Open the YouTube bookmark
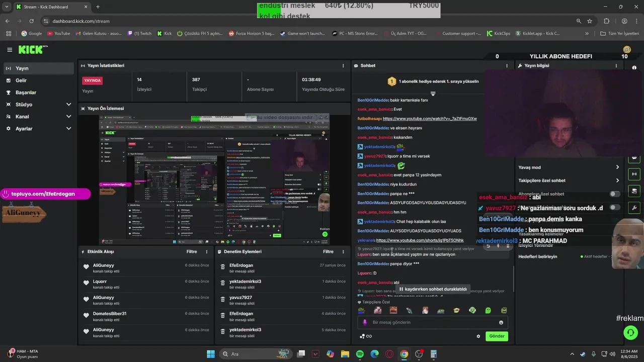Screen dimensions: 644x362 58,34
